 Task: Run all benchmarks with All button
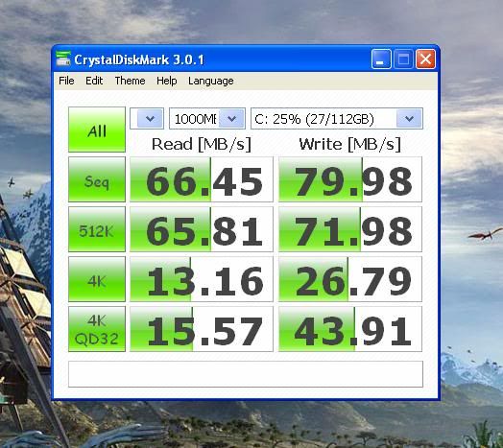(x=97, y=130)
